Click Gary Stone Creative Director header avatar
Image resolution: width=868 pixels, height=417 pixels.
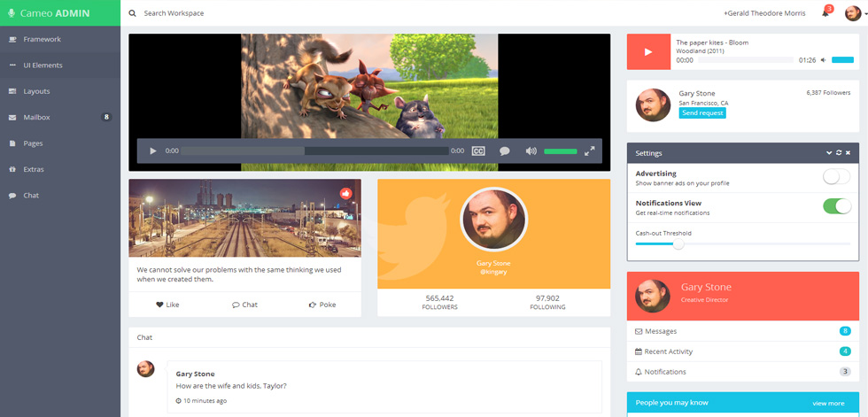[653, 296]
